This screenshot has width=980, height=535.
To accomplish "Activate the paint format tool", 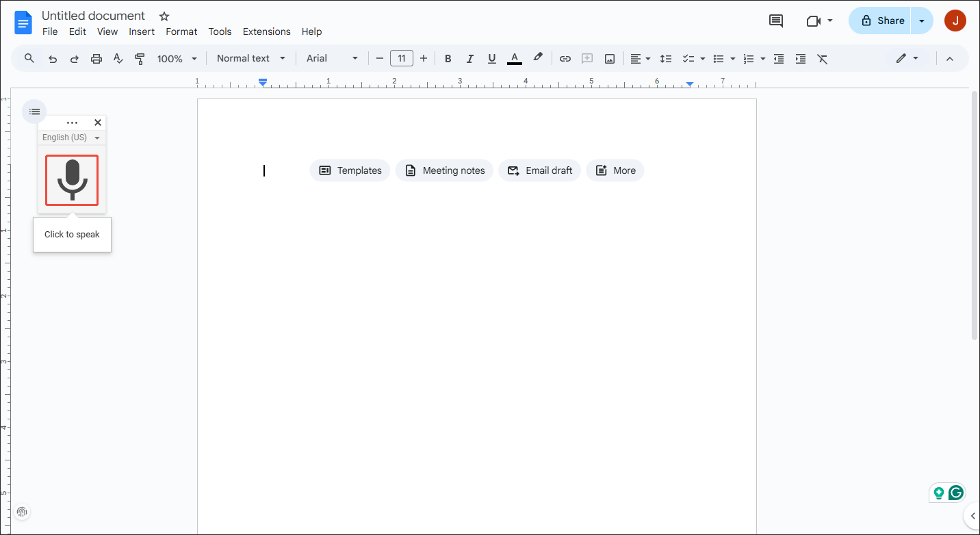I will pos(140,58).
